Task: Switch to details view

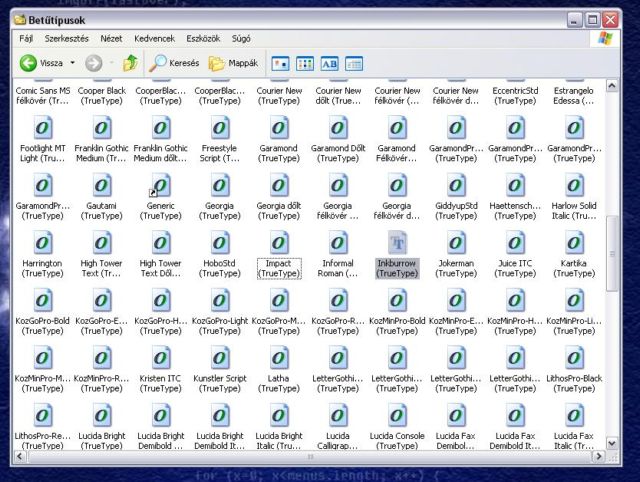Action: tap(353, 63)
